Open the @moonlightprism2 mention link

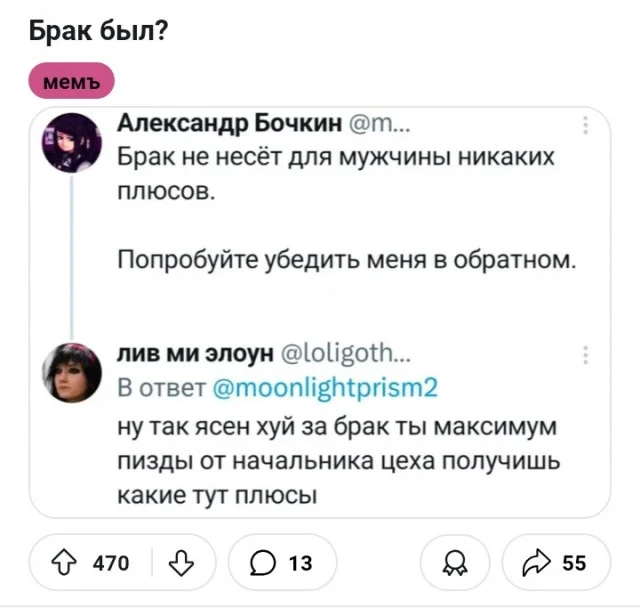tap(324, 387)
